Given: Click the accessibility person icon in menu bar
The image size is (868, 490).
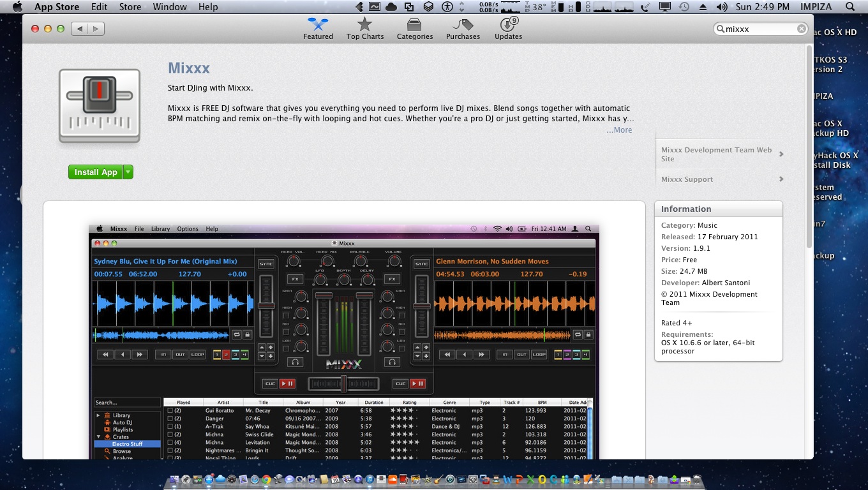Looking at the screenshot, I should coord(447,7).
